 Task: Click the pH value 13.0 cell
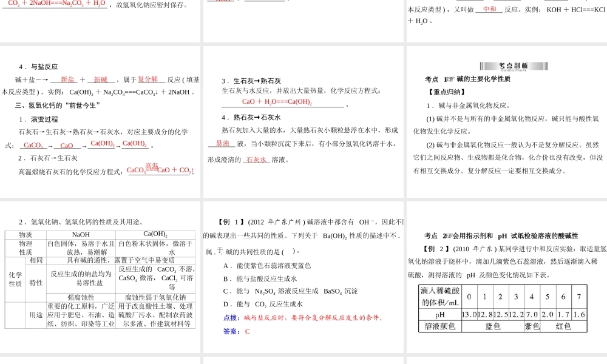pyautogui.click(x=469, y=314)
